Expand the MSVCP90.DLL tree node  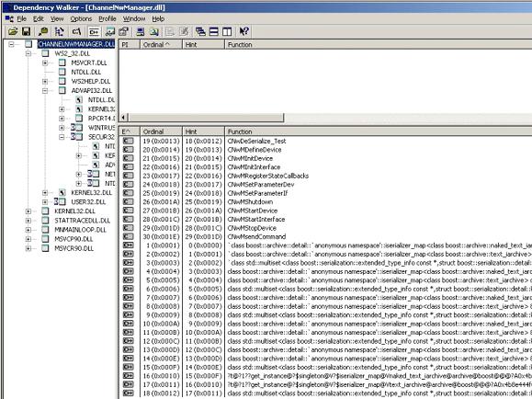point(28,239)
